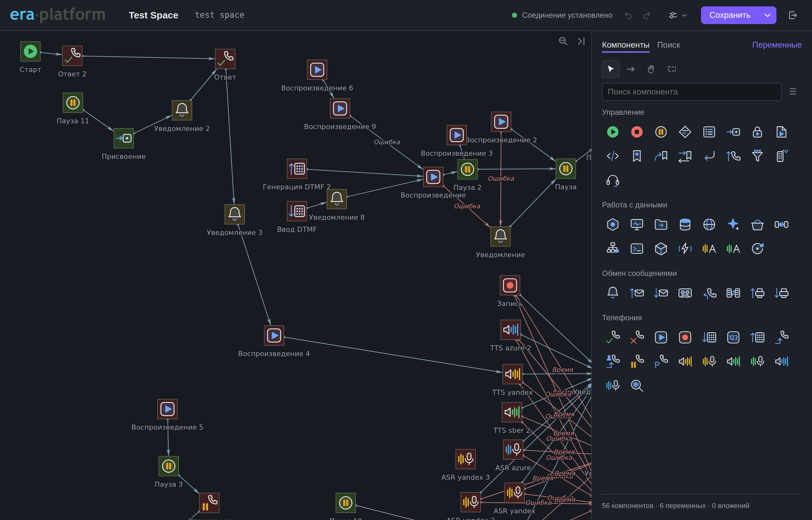Pick the hang up call component in Телефония
This screenshot has width=812, height=520.
(x=637, y=337)
